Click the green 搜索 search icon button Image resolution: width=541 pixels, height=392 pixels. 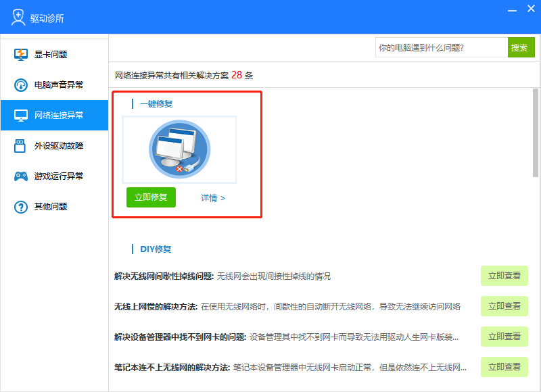[x=521, y=47]
